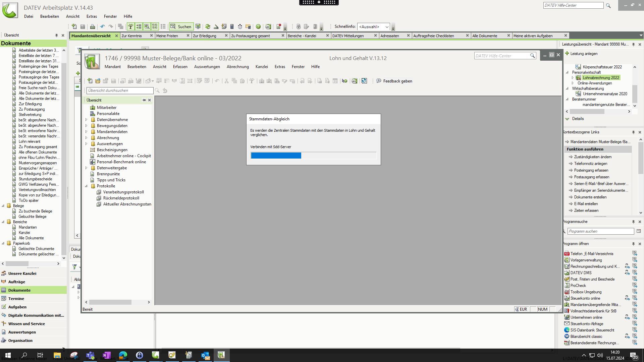
Task: Expand the Mandantendaten tree folder
Action: (x=86, y=132)
